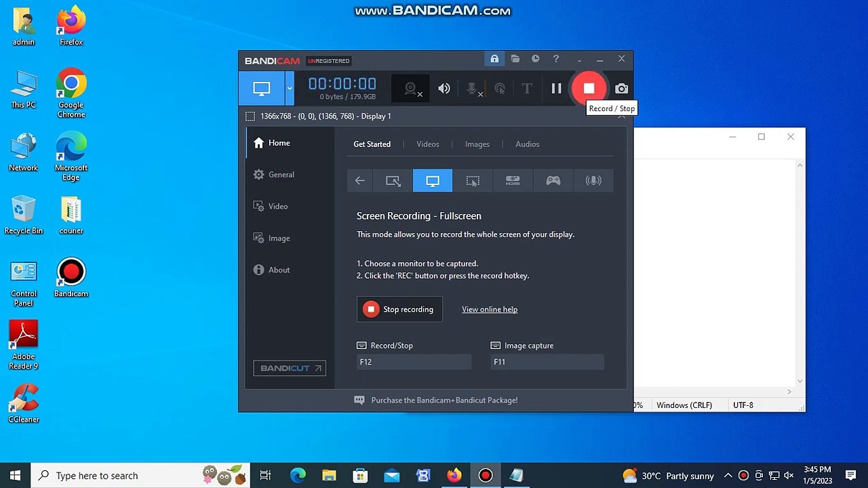Select around-mouse recording mode
Image resolution: width=868 pixels, height=488 pixels.
point(473,180)
